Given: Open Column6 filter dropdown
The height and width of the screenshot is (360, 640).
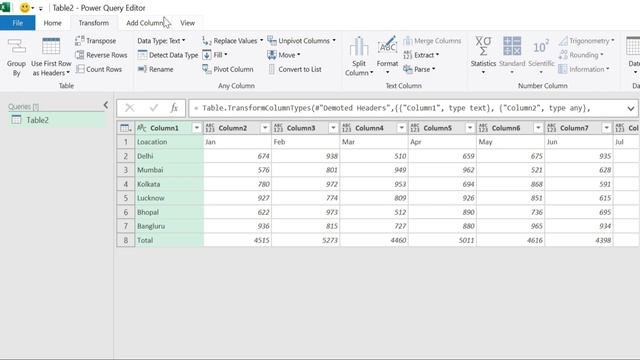Looking at the screenshot, I should point(538,128).
